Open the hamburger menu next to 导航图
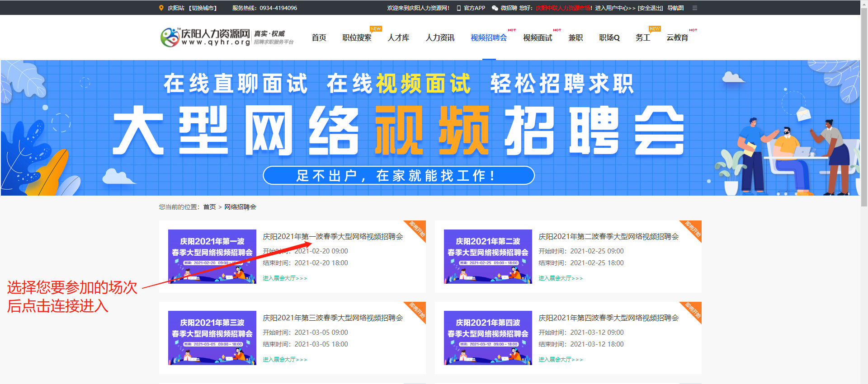This screenshot has height=384, width=868. 695,8
